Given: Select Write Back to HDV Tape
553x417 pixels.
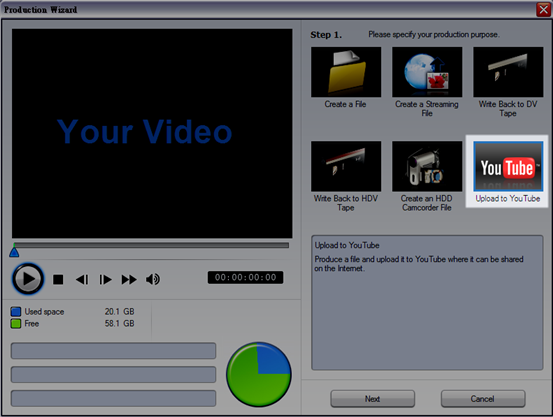Looking at the screenshot, I should (346, 166).
